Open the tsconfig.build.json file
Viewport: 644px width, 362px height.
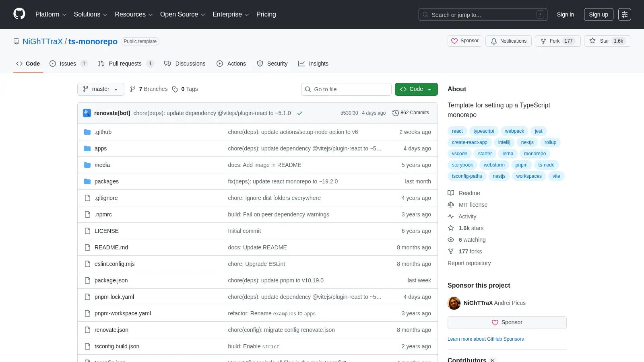coord(117,346)
